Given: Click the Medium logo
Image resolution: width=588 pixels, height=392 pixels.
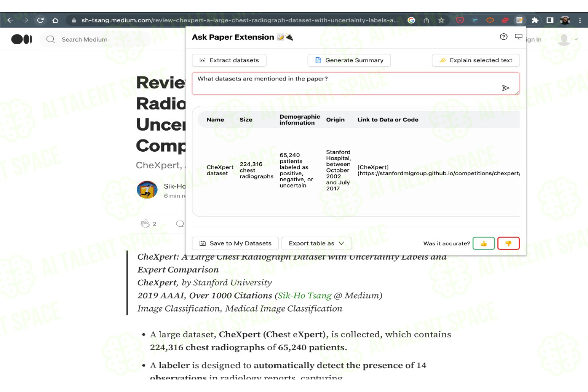Looking at the screenshot, I should point(22,39).
